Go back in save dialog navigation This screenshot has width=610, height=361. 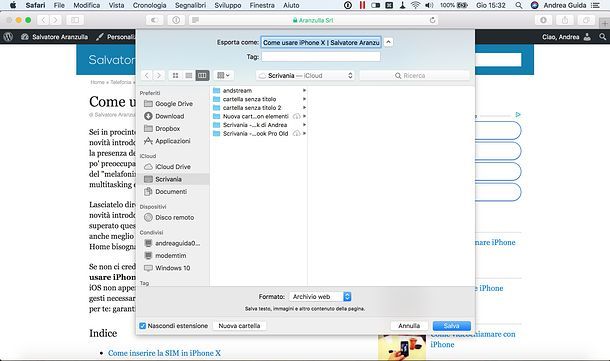(x=147, y=75)
